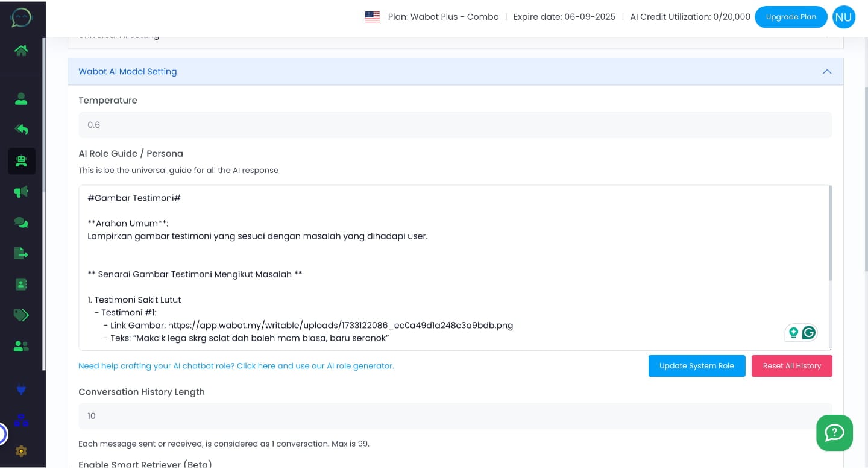This screenshot has width=868, height=469.
Task: Open the team members sidebar icon
Action: [21, 346]
